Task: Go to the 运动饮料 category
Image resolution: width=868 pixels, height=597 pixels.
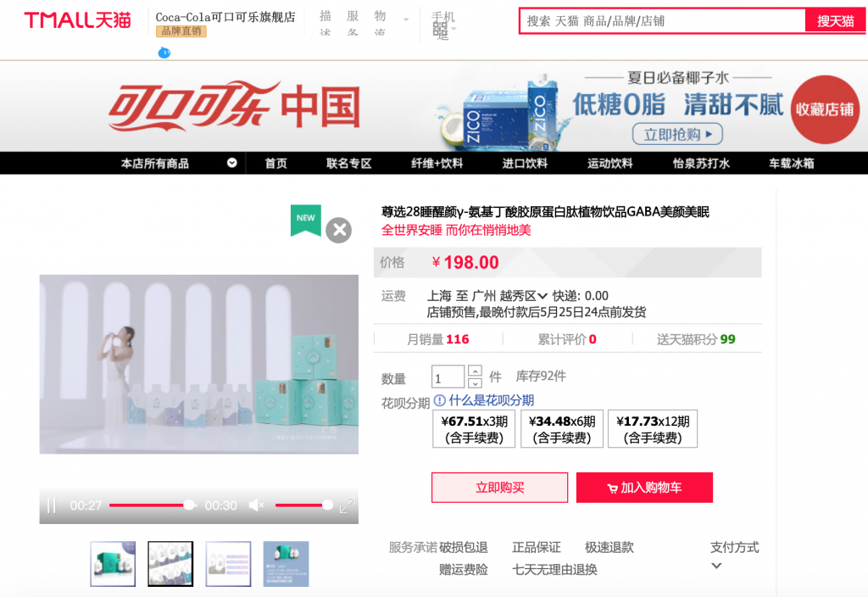Action: (x=610, y=164)
